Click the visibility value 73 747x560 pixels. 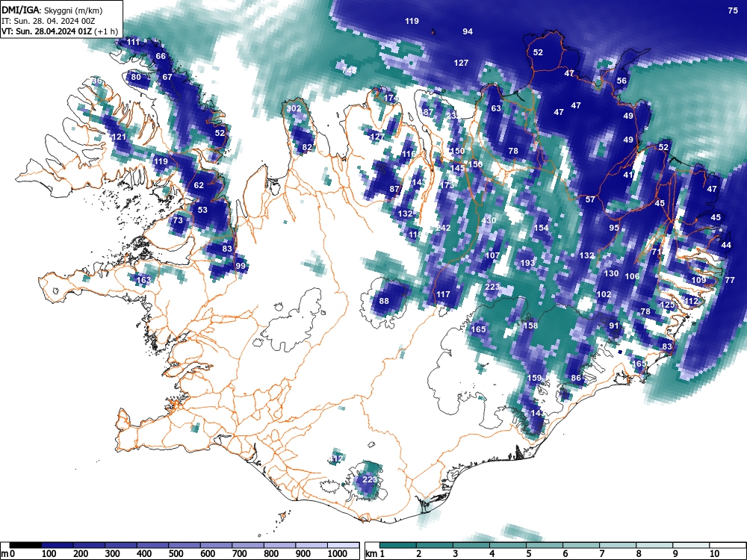178,220
